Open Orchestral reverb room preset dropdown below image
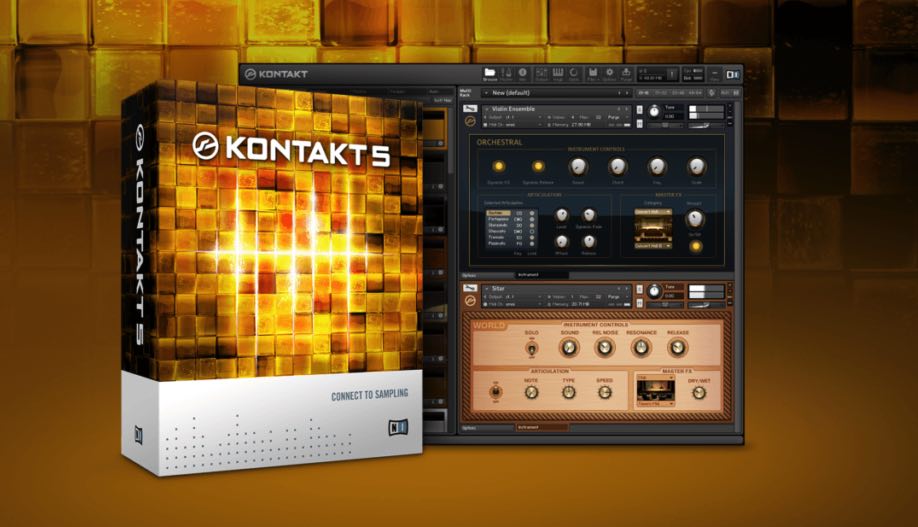918x527 pixels. pyautogui.click(x=653, y=246)
